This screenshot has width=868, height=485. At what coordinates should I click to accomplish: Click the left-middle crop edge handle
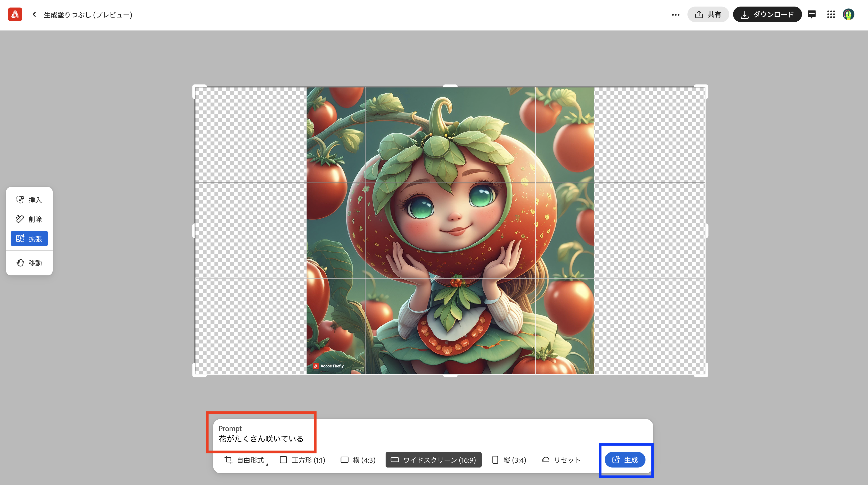(194, 231)
